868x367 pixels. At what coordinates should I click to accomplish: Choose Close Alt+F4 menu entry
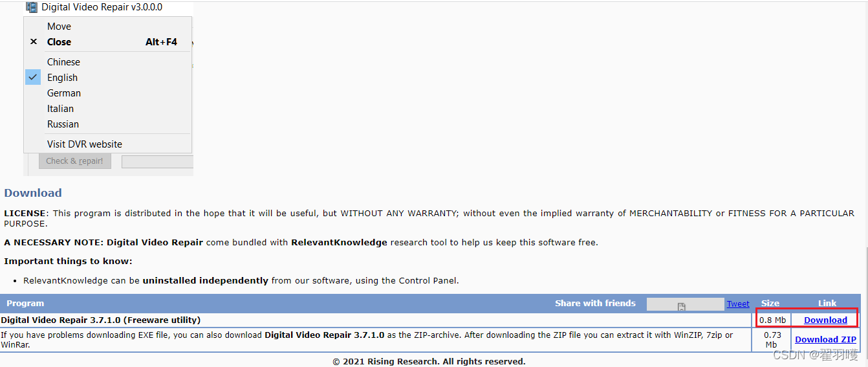(107, 42)
